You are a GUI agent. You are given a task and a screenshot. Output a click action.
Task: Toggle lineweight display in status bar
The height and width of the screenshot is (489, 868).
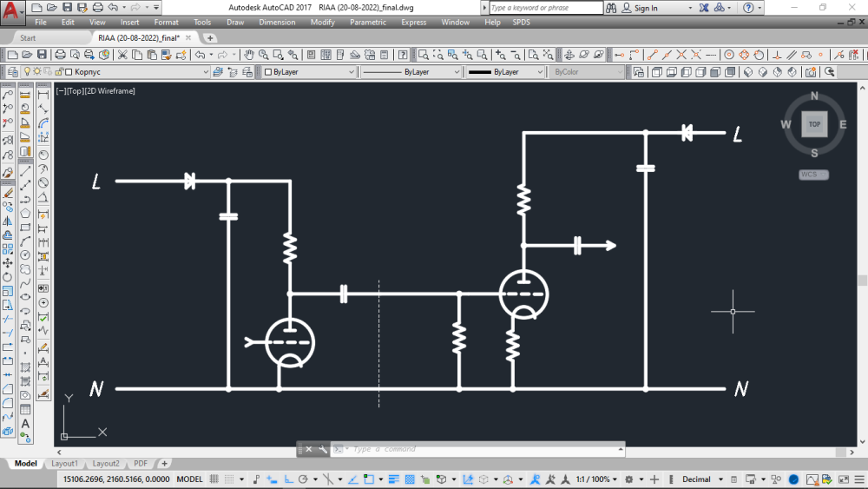[393, 479]
